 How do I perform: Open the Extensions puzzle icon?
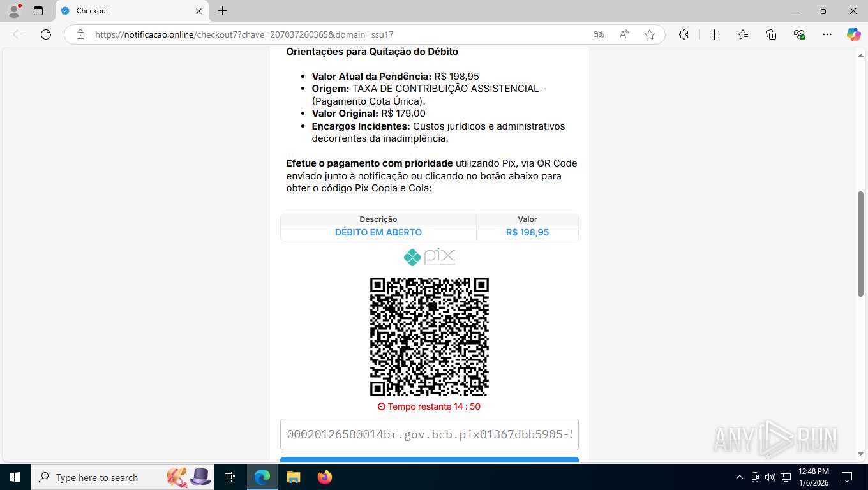684,34
